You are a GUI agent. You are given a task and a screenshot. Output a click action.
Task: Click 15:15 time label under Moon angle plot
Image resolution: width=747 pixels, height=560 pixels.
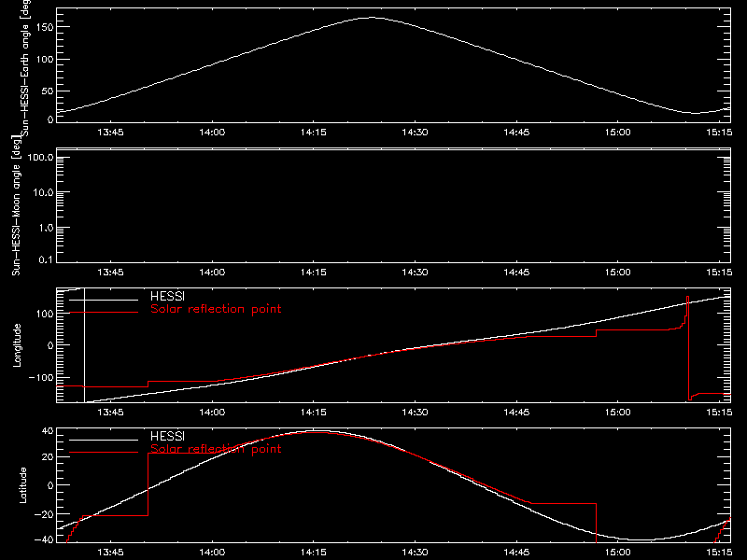tap(719, 272)
